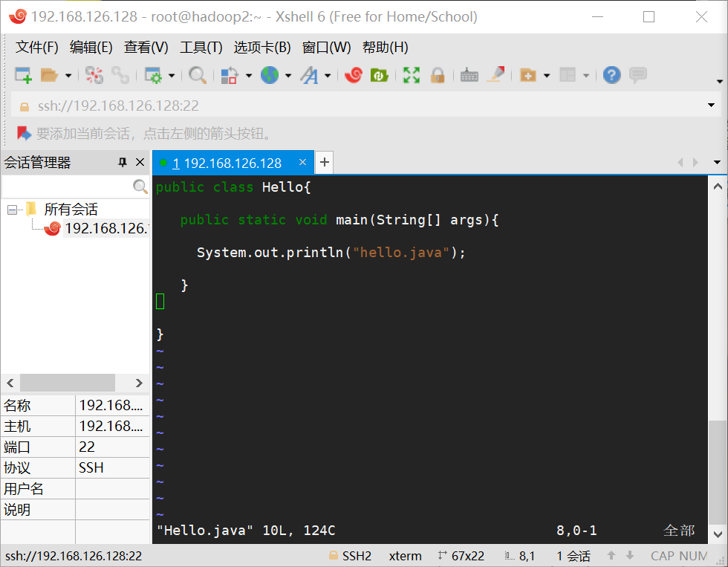Open the tab list dropdown arrow

point(718,163)
